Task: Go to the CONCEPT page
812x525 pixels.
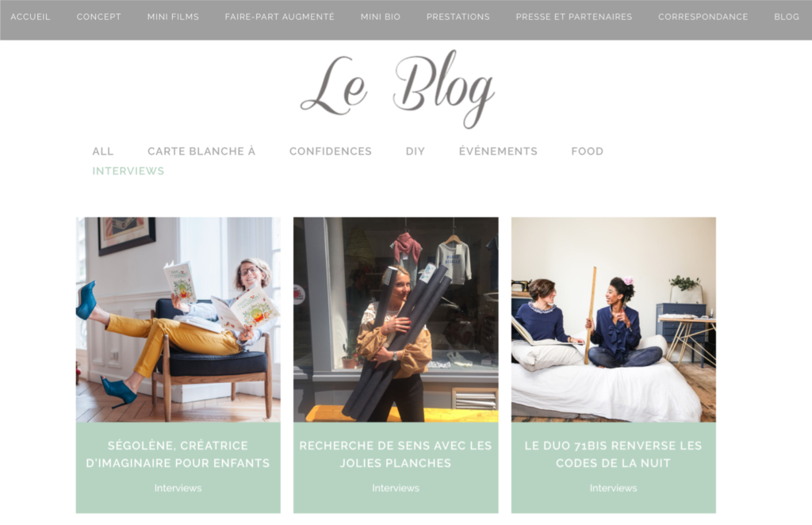Action: pos(99,17)
